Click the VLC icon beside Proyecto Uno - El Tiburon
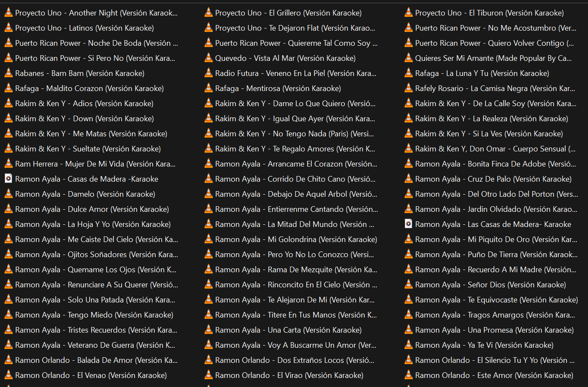Screen dimensions: 588x387 point(408,13)
